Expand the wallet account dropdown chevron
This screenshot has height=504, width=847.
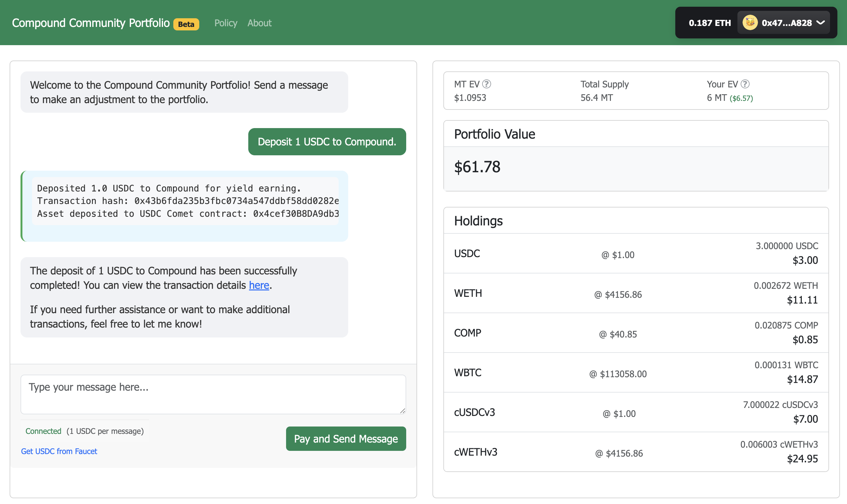820,23
